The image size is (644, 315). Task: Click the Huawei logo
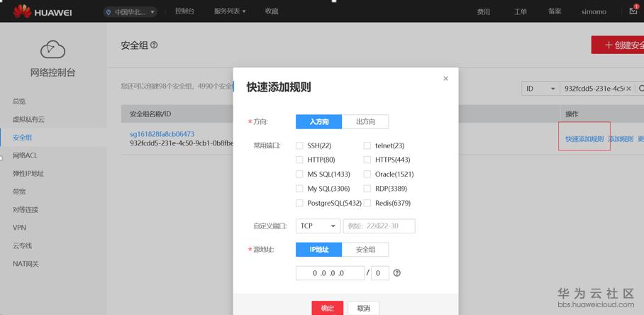pyautogui.click(x=43, y=12)
